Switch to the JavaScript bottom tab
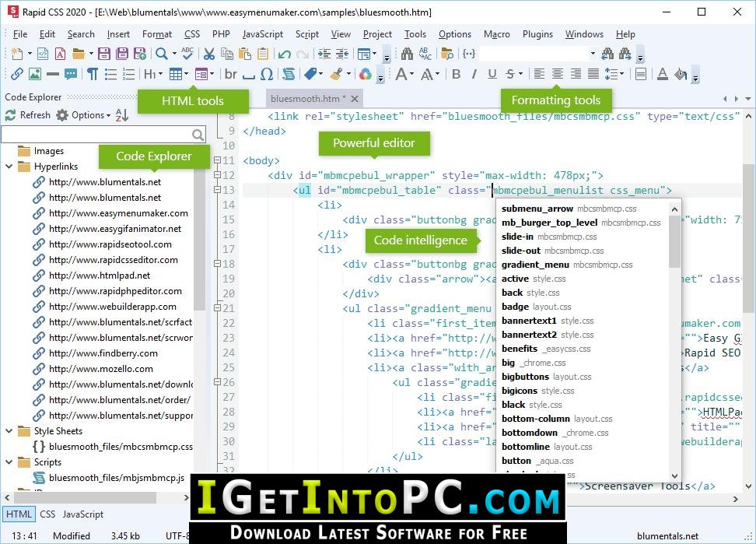Viewport: 756px width, 544px height. click(x=83, y=514)
